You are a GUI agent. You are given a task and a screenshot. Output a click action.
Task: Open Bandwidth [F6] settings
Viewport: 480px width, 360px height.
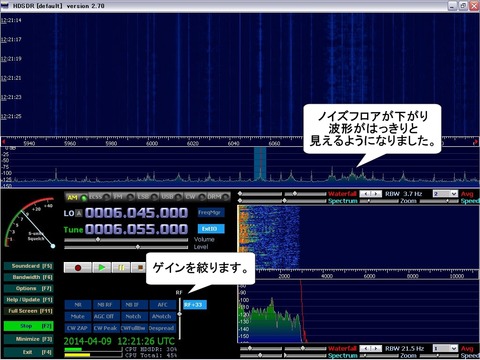pos(28,277)
